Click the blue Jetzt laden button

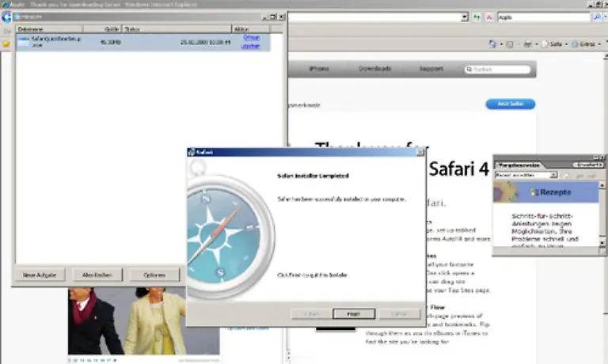[511, 104]
